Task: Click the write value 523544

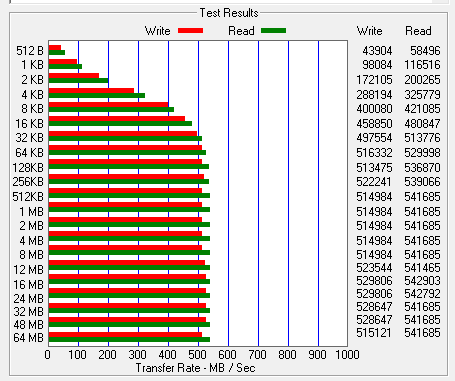Action: pos(374,268)
